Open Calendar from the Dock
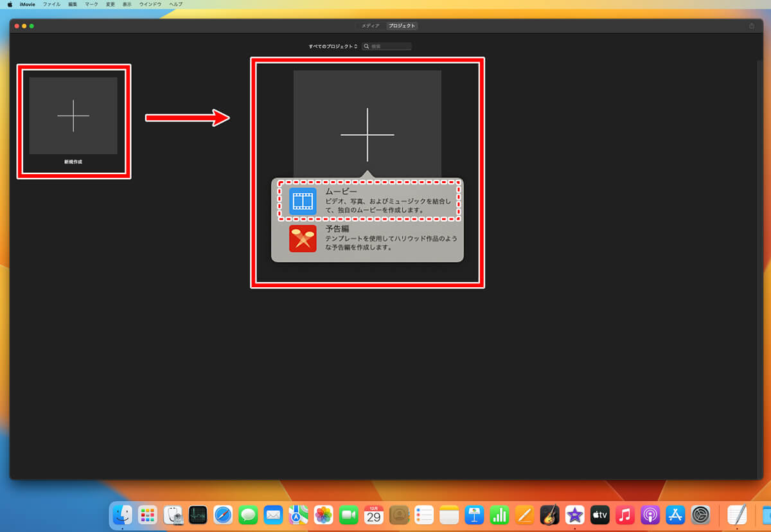Viewport: 771px width, 532px height. coord(374,515)
